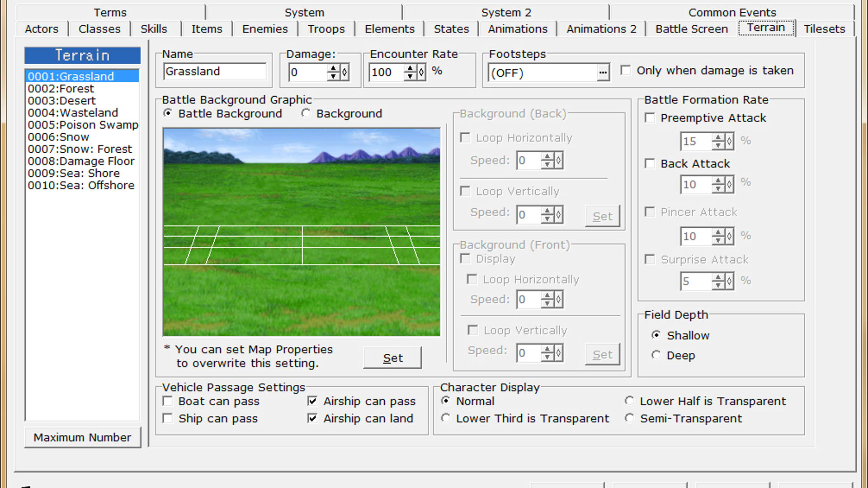
Task: Enable Boat can pass
Action: pyautogui.click(x=168, y=401)
